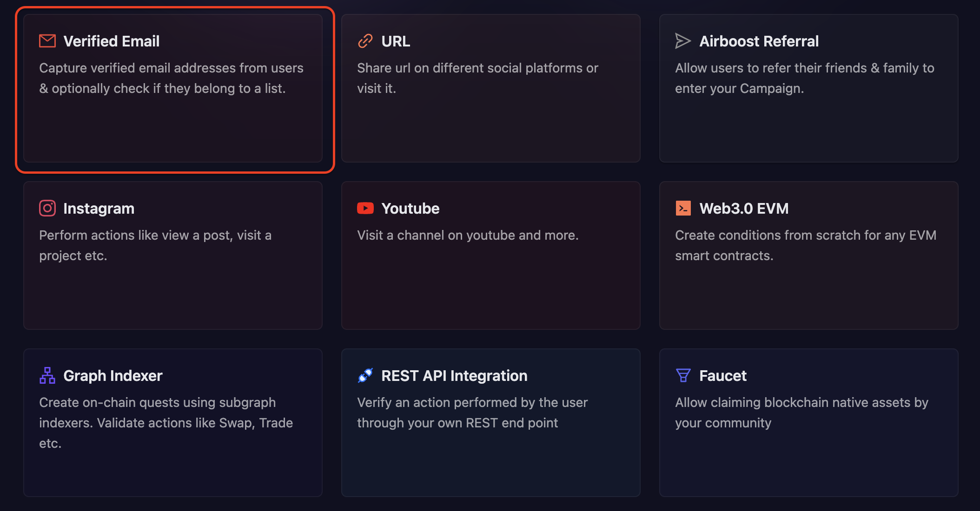Click the REST API plug icon
This screenshot has height=511, width=980.
(365, 375)
